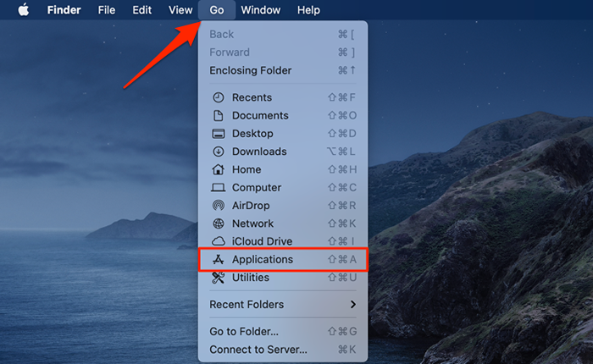Open the View menu

click(x=180, y=10)
